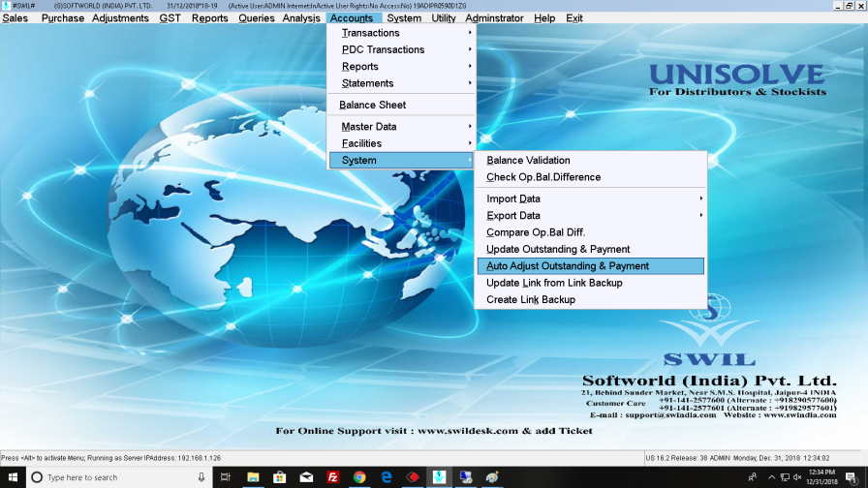Click the taskbar search box
Image resolution: width=868 pixels, height=488 pixels.
119,477
